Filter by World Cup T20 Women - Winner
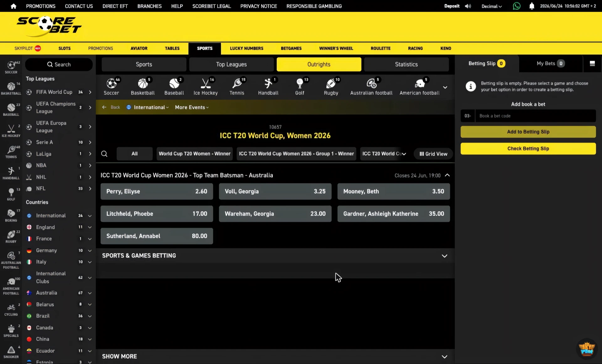The image size is (602, 364). point(195,154)
